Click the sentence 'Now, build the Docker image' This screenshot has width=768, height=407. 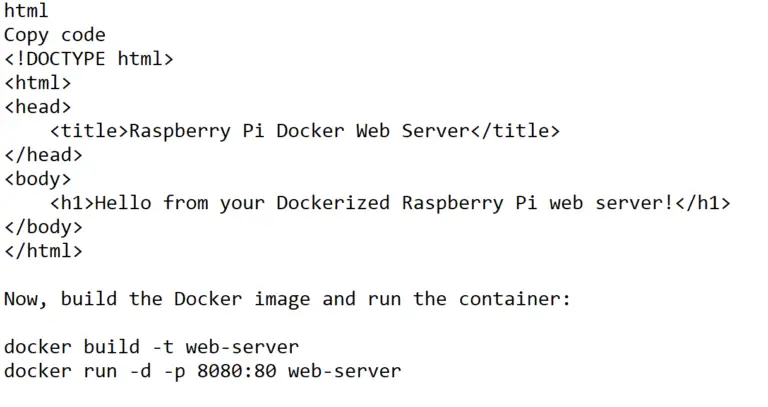coord(157,299)
